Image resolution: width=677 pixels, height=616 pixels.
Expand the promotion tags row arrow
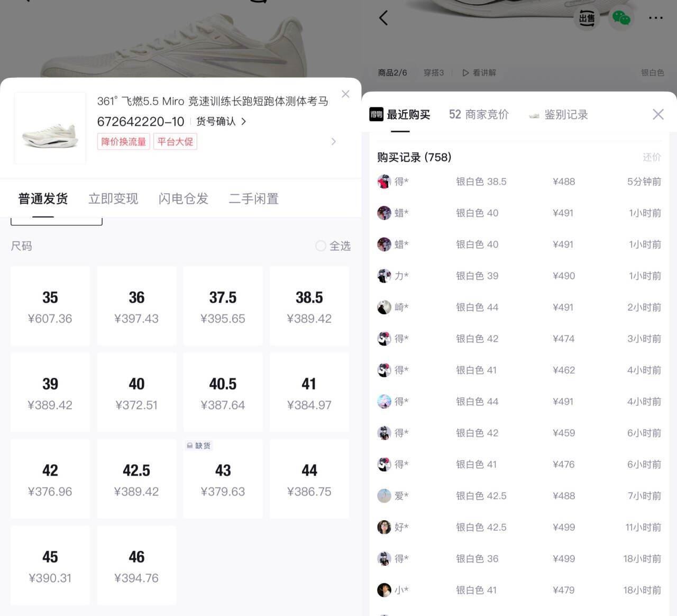pos(333,141)
